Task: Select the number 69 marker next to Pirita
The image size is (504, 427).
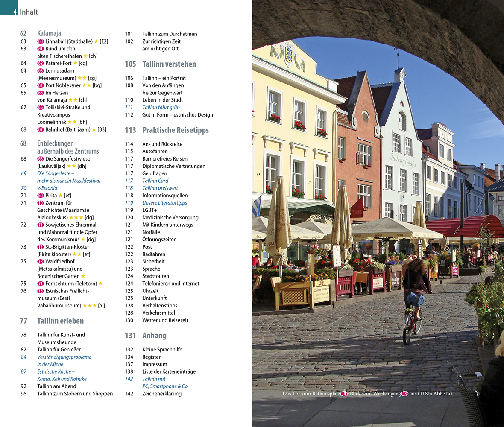Action: pos(41,196)
